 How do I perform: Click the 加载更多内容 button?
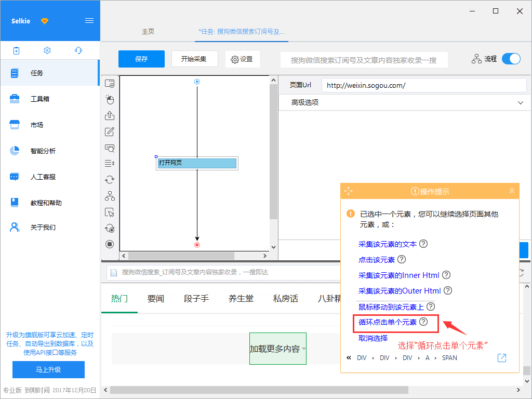tap(278, 349)
